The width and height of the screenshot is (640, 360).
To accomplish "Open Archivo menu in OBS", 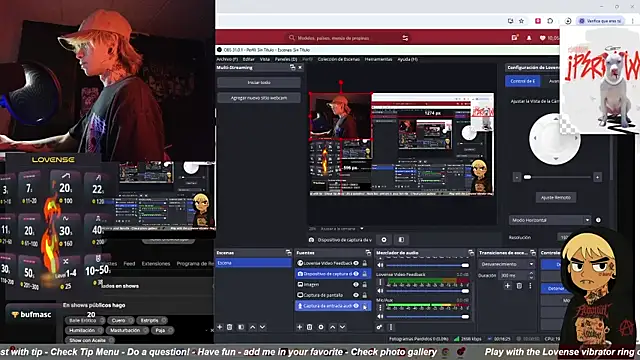I will click(x=227, y=59).
